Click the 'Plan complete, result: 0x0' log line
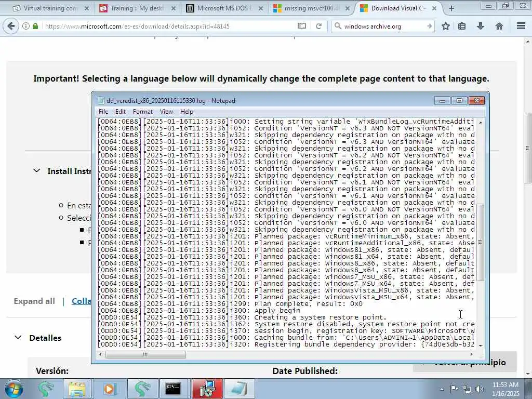 309,303
